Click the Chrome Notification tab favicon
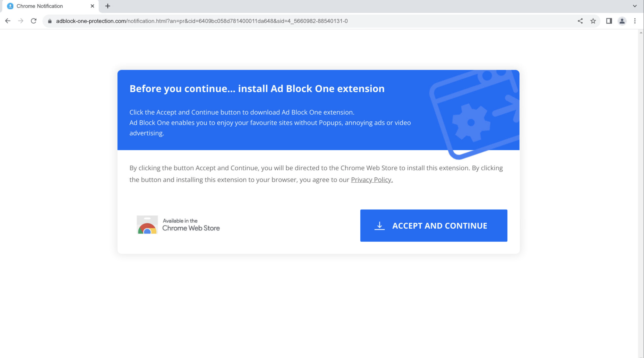Viewport: 644px width, 358px height. point(10,6)
